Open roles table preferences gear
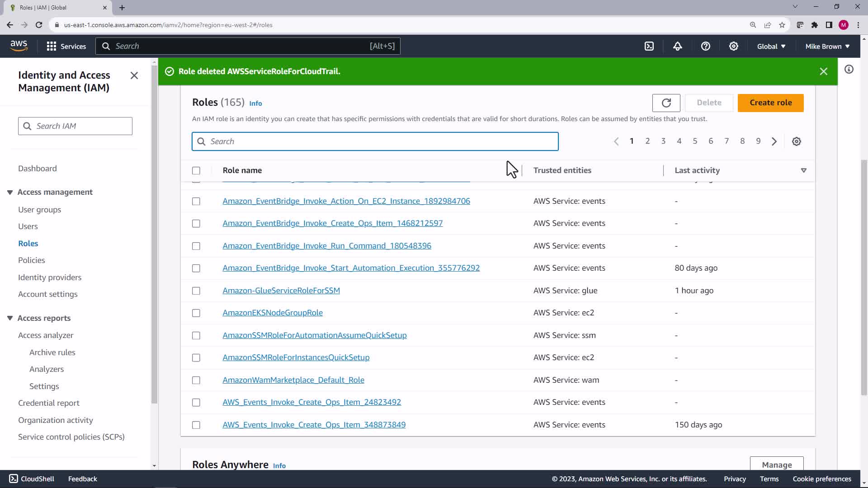The height and width of the screenshot is (488, 868). point(796,141)
